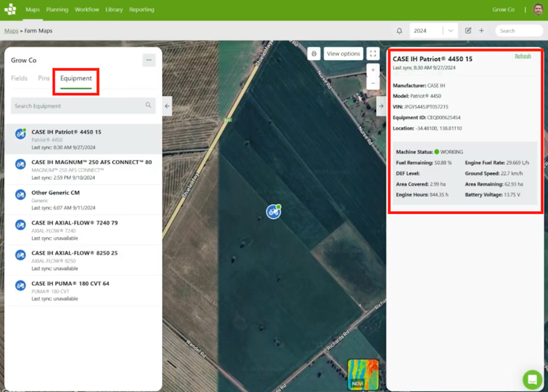
Task: Collapse the left panel arrow
Action: [x=167, y=106]
